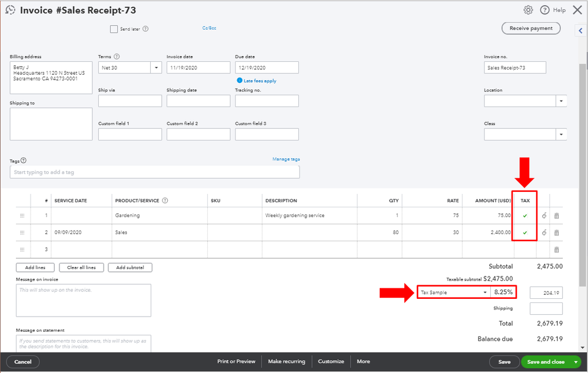Screen dimensions: 588x373
Task: Click the link icon on Gardening row
Action: [x=544, y=215]
